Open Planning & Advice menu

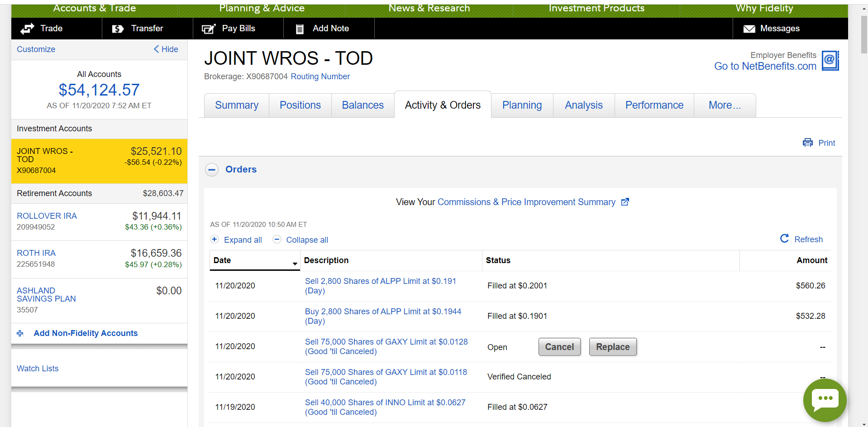pos(262,9)
